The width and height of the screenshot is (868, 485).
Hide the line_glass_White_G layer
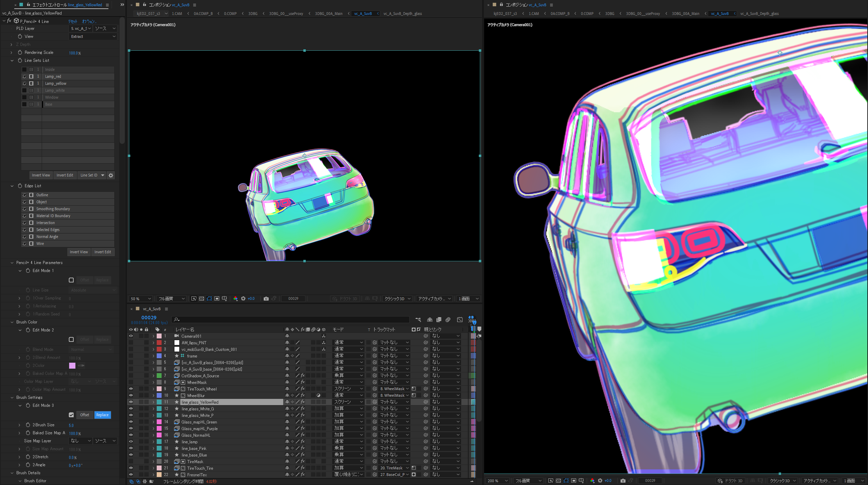[131, 409]
